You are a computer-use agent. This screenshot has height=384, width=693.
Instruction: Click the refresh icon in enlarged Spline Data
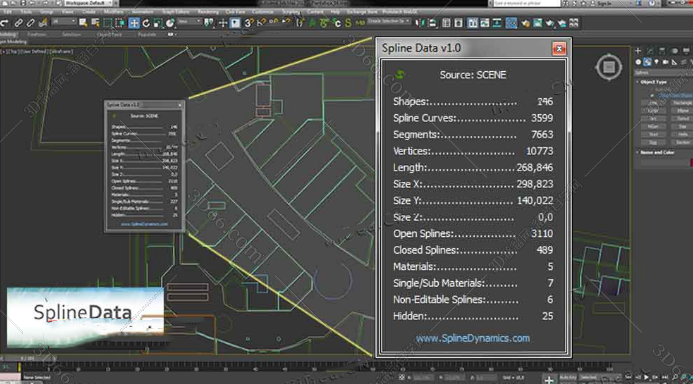[x=400, y=74]
